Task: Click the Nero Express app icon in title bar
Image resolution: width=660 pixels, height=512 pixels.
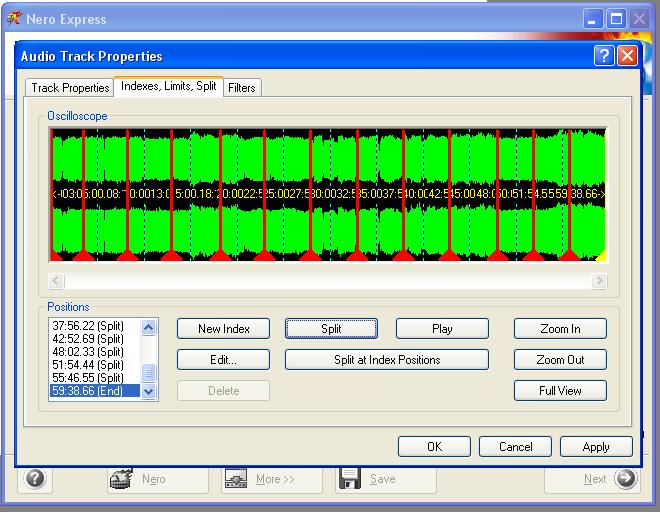Action: 14,19
